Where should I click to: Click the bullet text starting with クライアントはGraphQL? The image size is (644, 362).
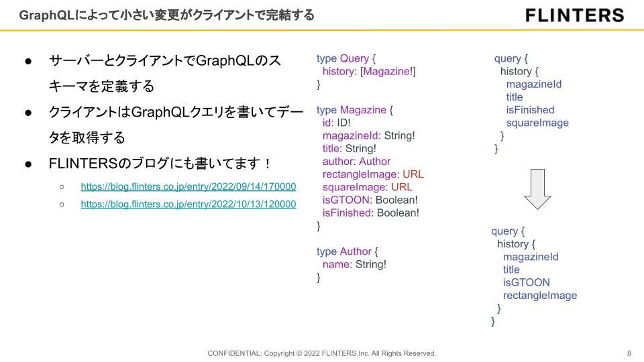pyautogui.click(x=176, y=125)
